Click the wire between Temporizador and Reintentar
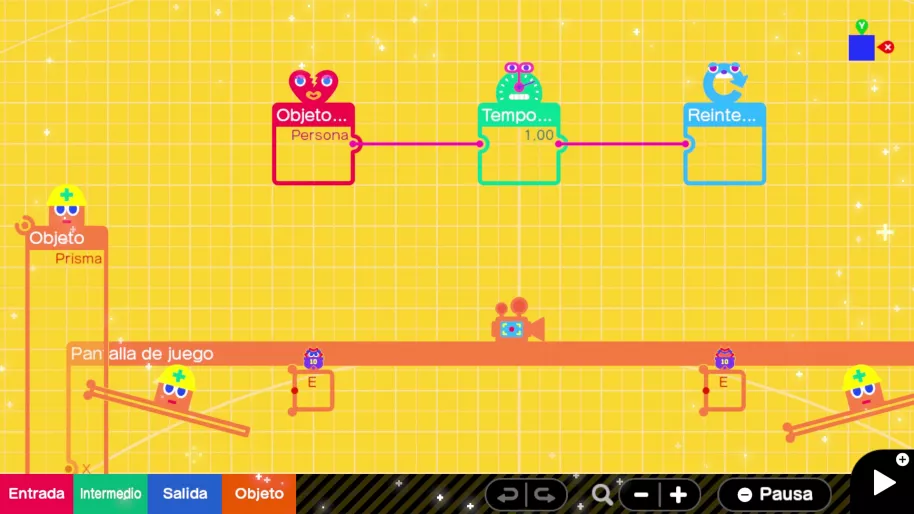The height and width of the screenshot is (514, 914). pos(623,143)
